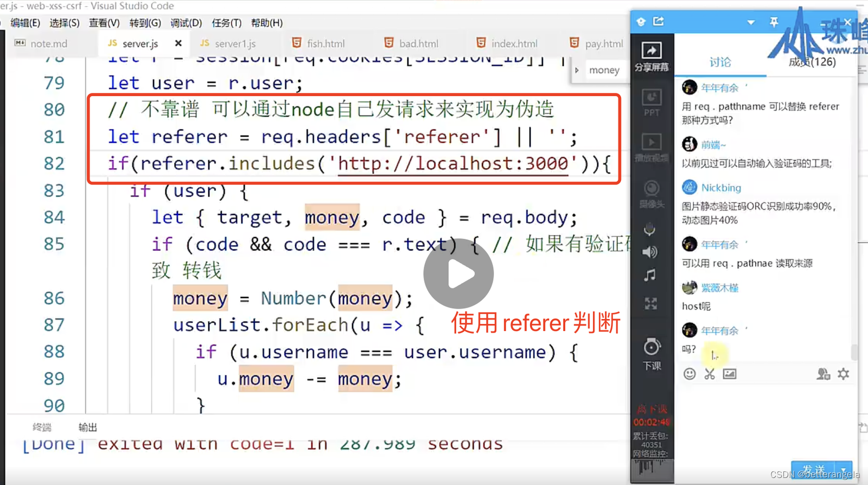The image size is (868, 485).
Task: Toggle the pin icon in class panel header
Action: coord(774,22)
